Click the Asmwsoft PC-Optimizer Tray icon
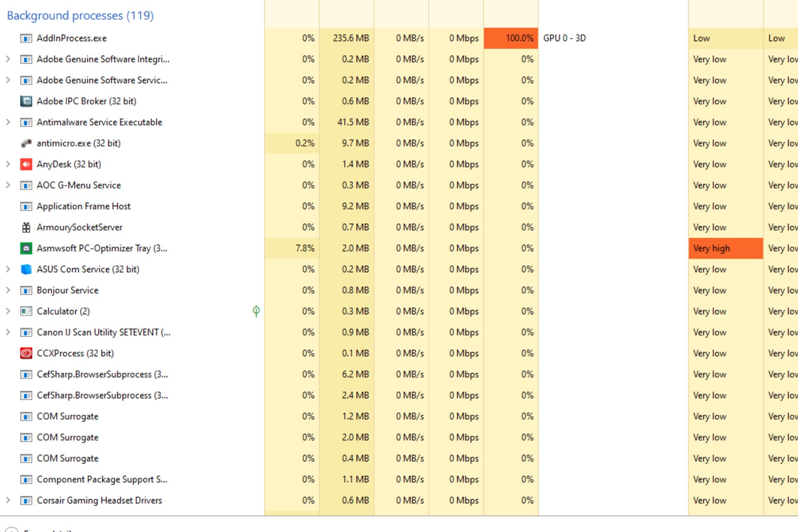 tap(26, 248)
